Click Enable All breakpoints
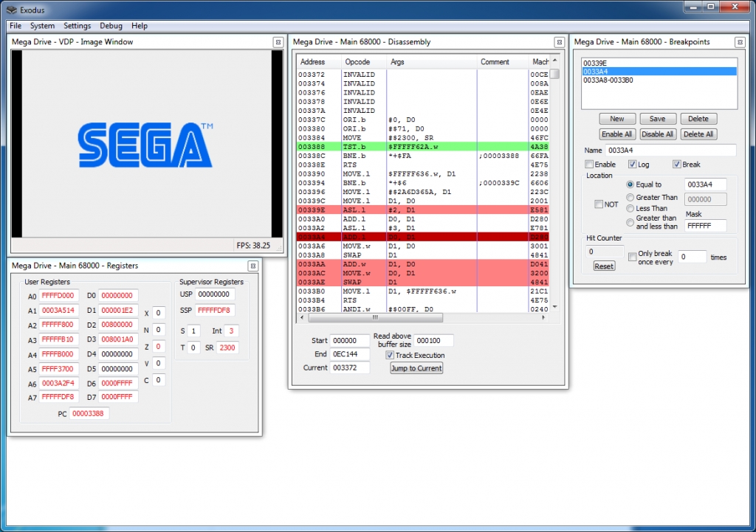The image size is (756, 532). [617, 134]
